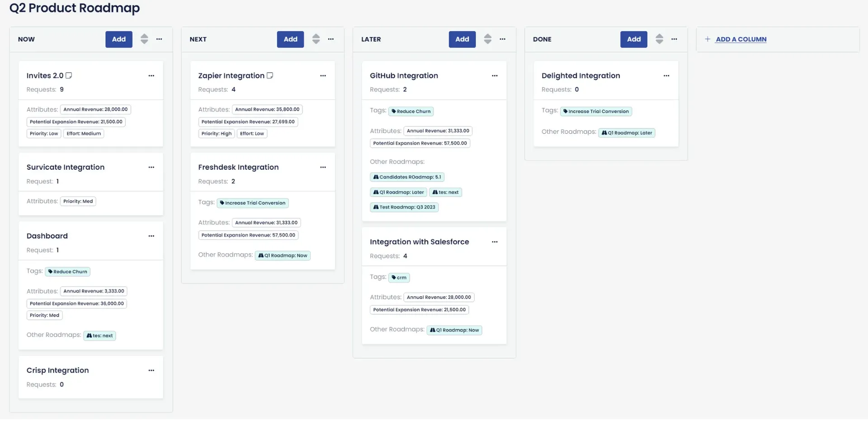Open Invites 2.0 card options menu
The height and width of the screenshot is (421, 868).
pyautogui.click(x=151, y=76)
